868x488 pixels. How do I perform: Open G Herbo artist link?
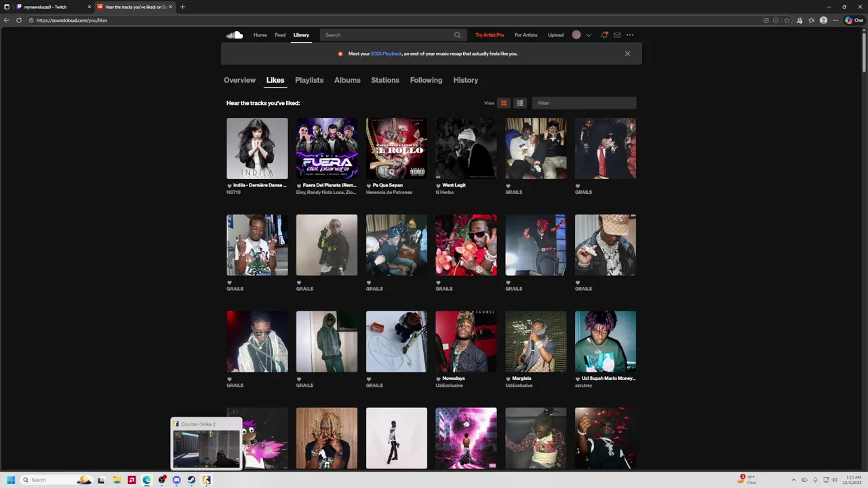445,192
